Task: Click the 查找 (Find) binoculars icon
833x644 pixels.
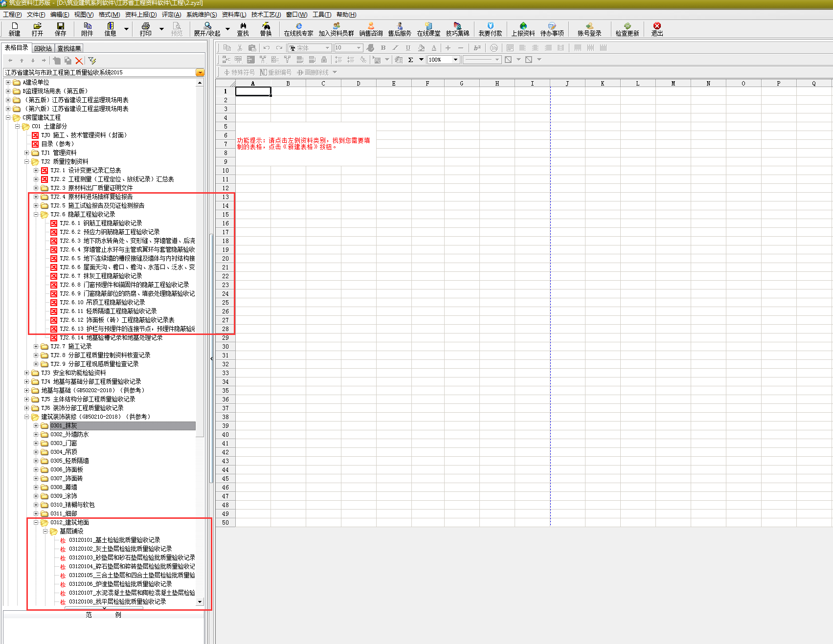Action: point(243,29)
